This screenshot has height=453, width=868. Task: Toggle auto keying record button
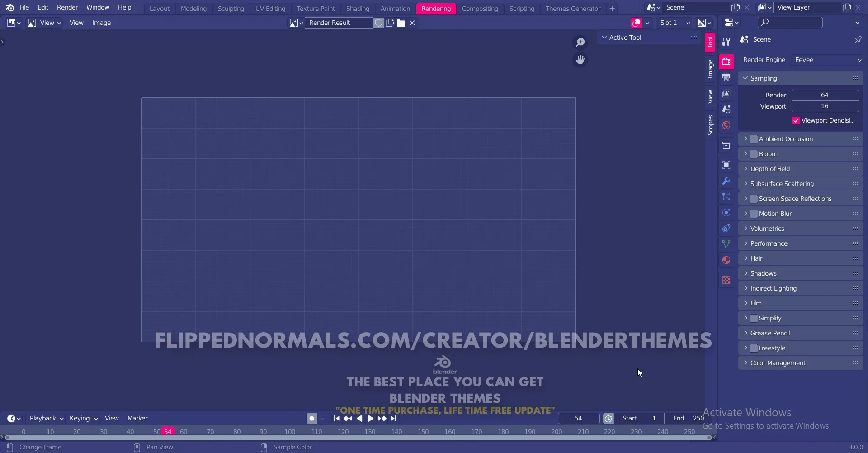point(311,419)
